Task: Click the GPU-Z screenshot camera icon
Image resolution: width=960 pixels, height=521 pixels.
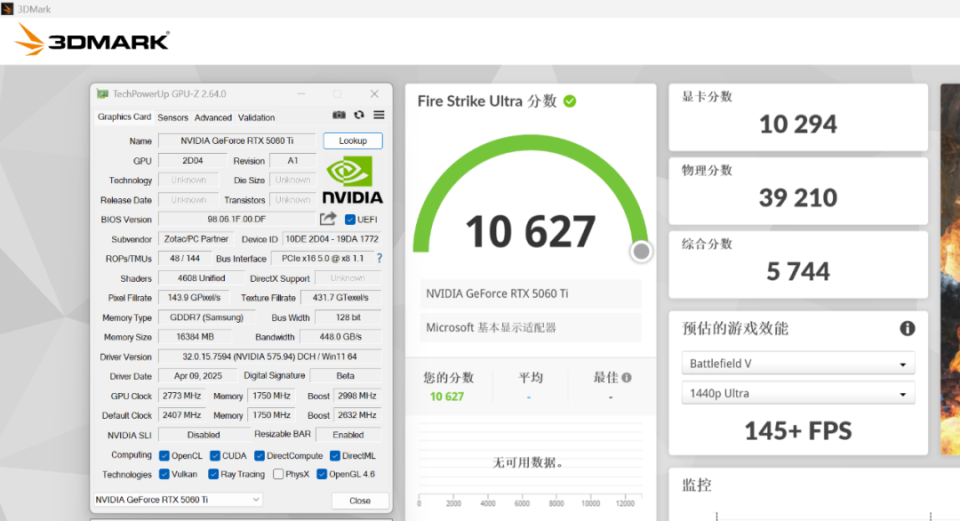Action: (x=339, y=115)
